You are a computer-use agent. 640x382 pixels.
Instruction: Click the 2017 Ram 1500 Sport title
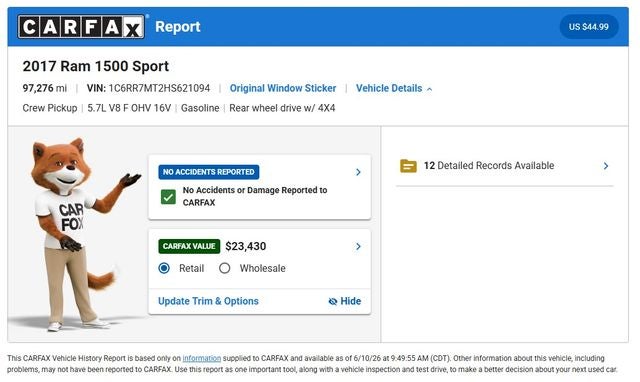point(96,66)
